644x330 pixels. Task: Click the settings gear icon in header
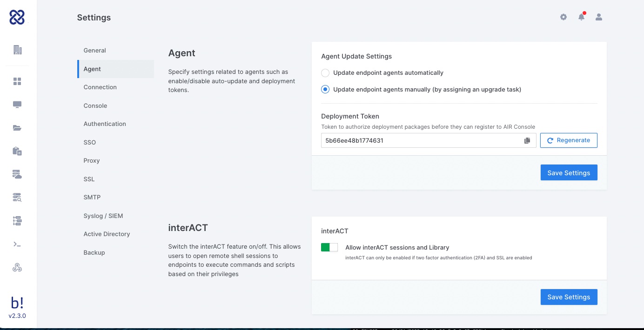point(563,17)
